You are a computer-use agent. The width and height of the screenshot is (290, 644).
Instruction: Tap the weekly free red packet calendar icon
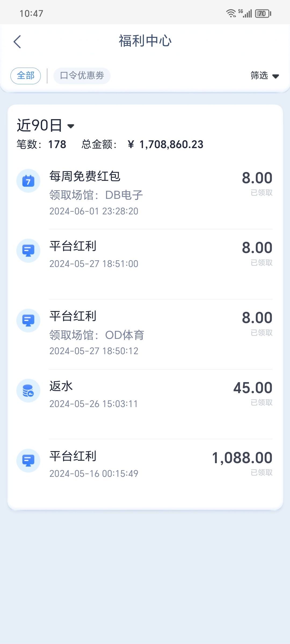click(28, 181)
